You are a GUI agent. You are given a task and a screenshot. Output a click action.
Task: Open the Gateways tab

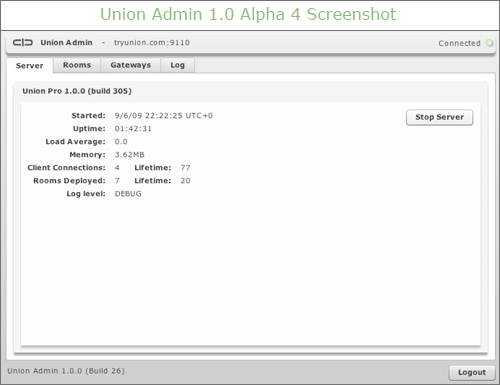(131, 65)
